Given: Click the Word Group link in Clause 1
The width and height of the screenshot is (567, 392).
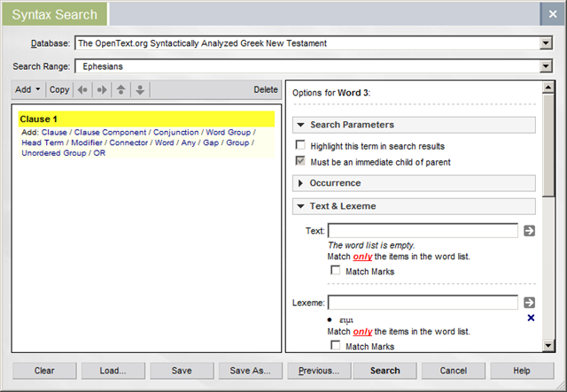Looking at the screenshot, I should pos(228,132).
